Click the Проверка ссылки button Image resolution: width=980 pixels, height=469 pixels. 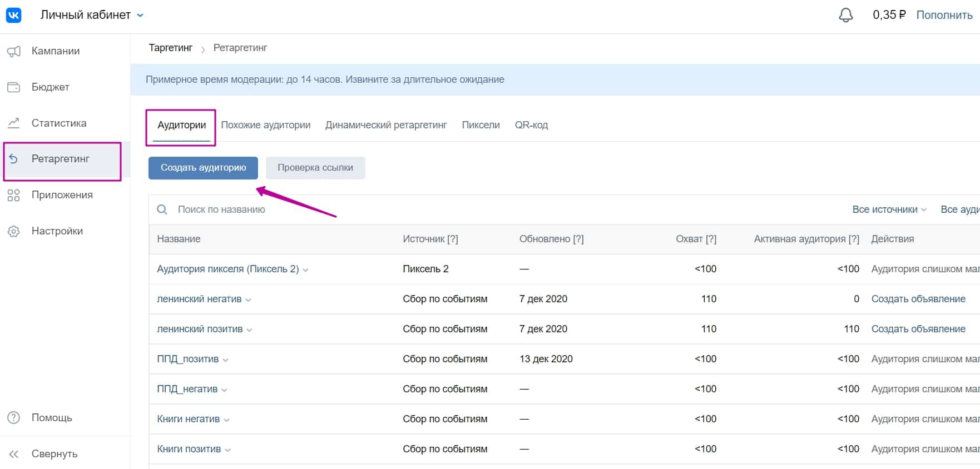(315, 168)
